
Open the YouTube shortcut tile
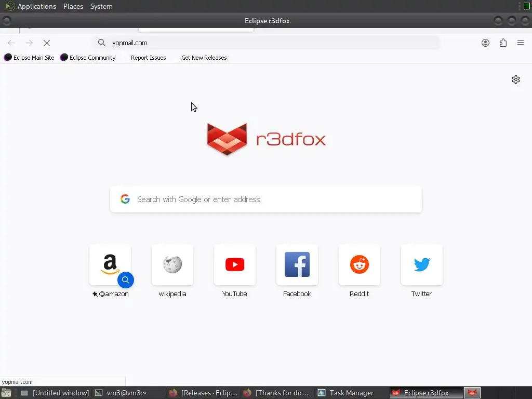click(235, 264)
